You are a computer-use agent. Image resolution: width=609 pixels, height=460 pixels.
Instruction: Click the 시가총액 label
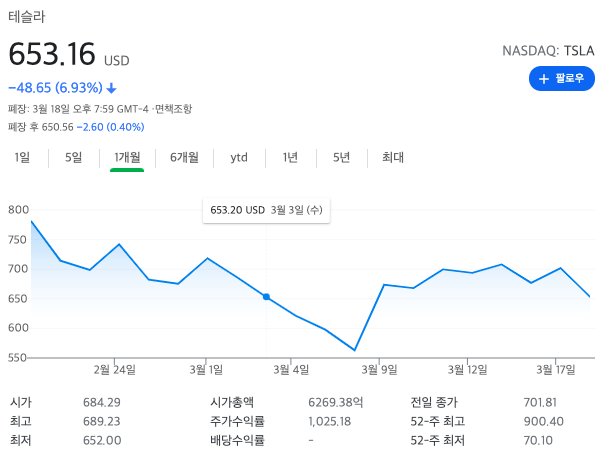tap(232, 402)
